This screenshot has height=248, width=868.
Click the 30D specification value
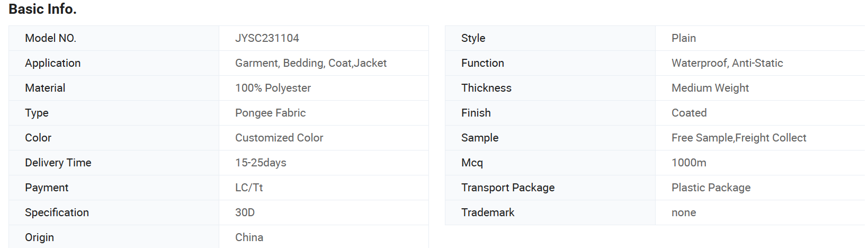tap(245, 212)
